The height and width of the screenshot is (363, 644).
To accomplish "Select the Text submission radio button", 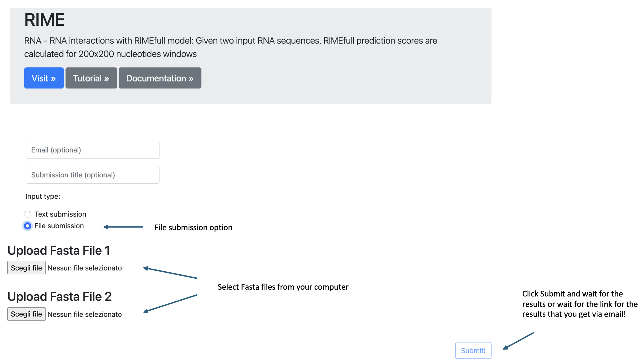I will (x=27, y=214).
